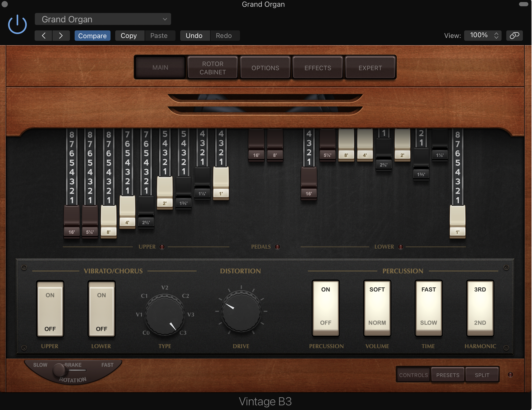Click the red LED beside Split

tap(510, 375)
